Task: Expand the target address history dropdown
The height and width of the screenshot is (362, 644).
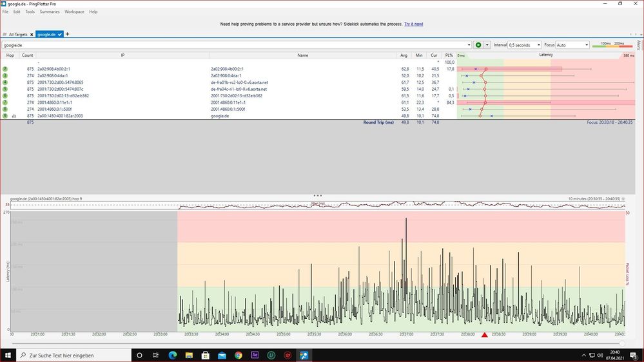Action: click(x=469, y=45)
